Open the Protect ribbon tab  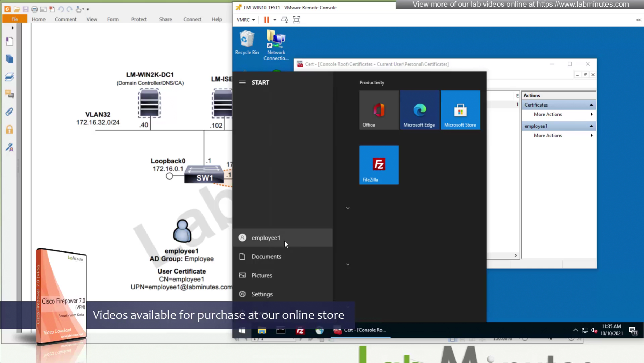pyautogui.click(x=138, y=19)
